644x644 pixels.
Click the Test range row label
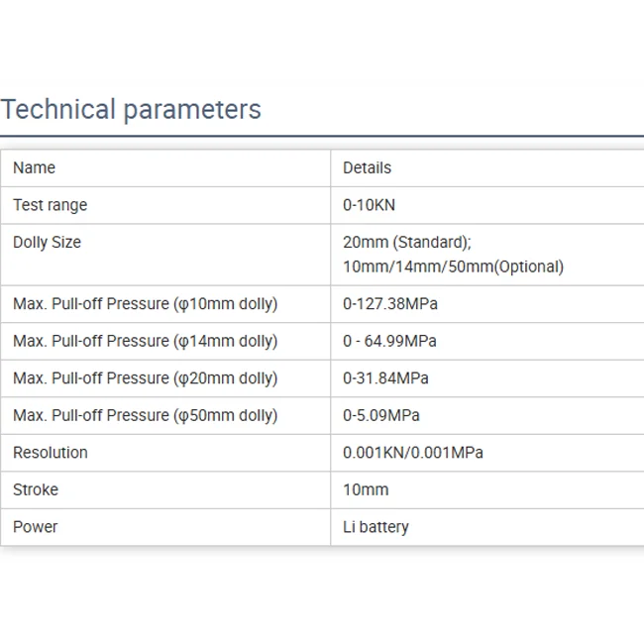(50, 205)
